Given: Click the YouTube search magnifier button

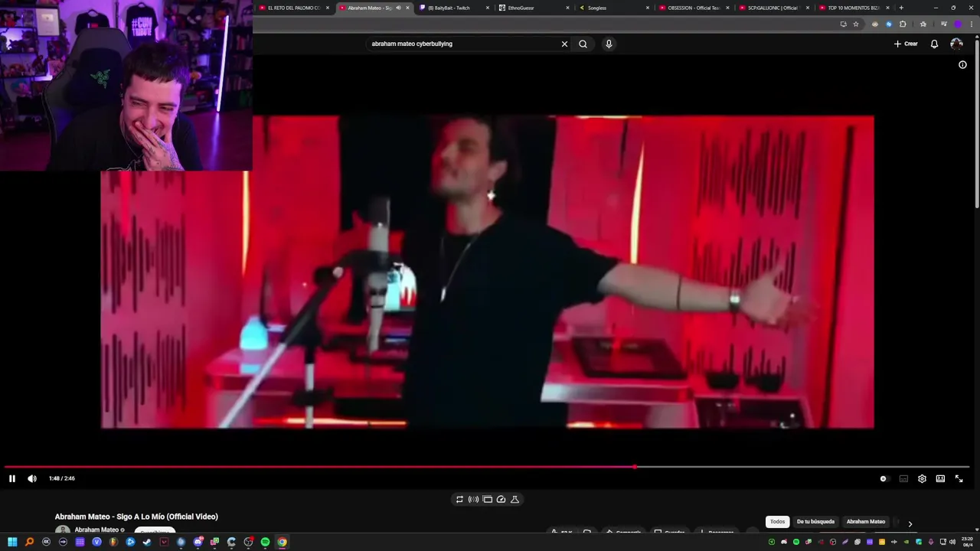Looking at the screenshot, I should click(x=583, y=44).
